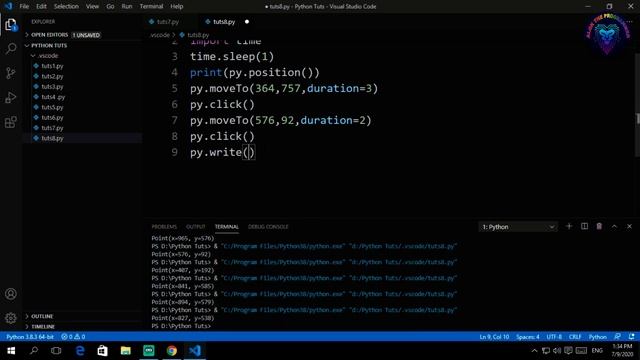Viewport: 640px width, 360px height.
Task: Open the Edit menu
Action: tap(41, 7)
